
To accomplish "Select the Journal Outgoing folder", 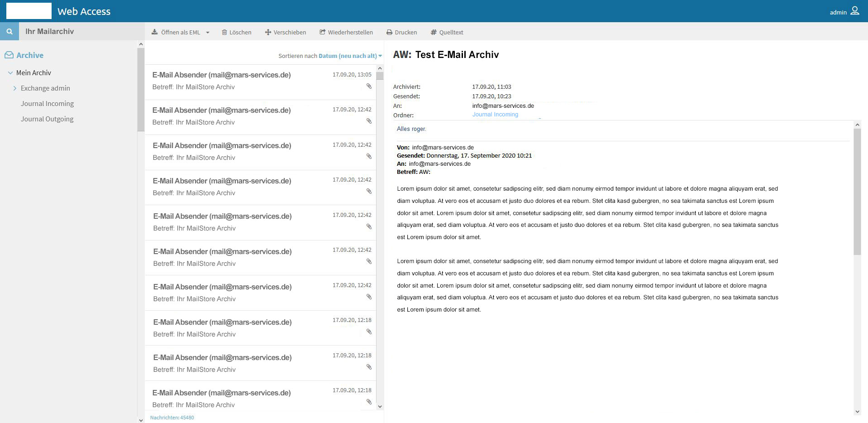I will coord(47,119).
